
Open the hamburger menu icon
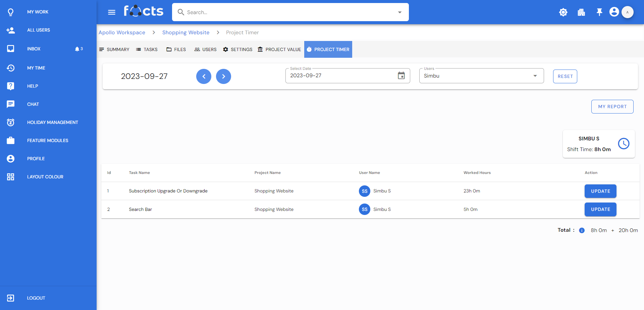click(112, 12)
